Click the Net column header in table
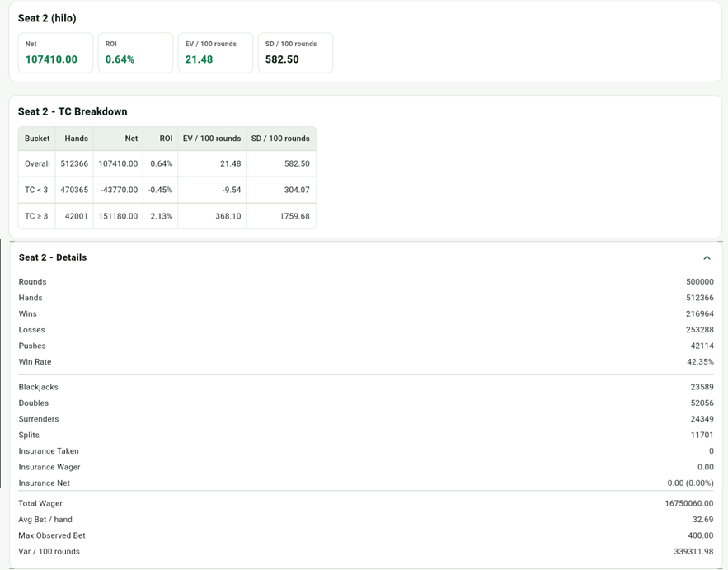Screen dimensions: 728x570 click(x=119, y=139)
